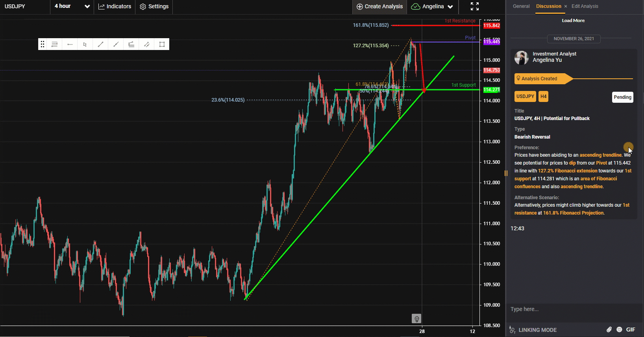This screenshot has height=337, width=644.
Task: Switch to the General tab
Action: pos(521,6)
